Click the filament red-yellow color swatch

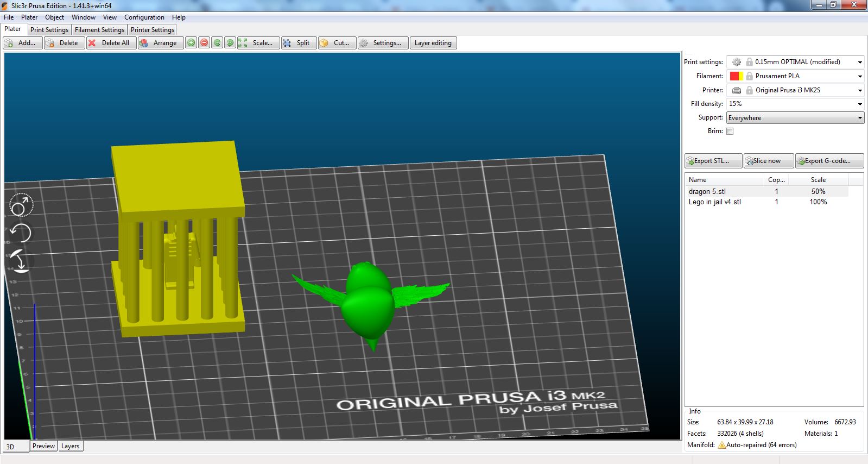[736, 76]
